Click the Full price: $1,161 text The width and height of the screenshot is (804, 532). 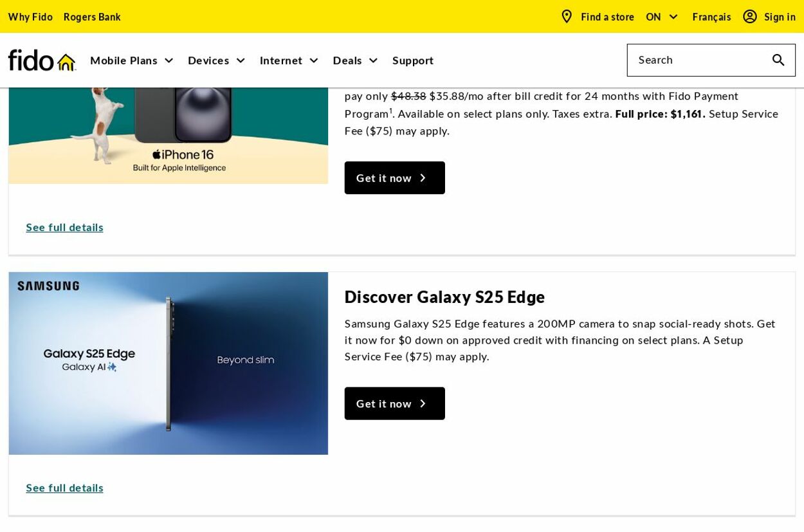[660, 114]
